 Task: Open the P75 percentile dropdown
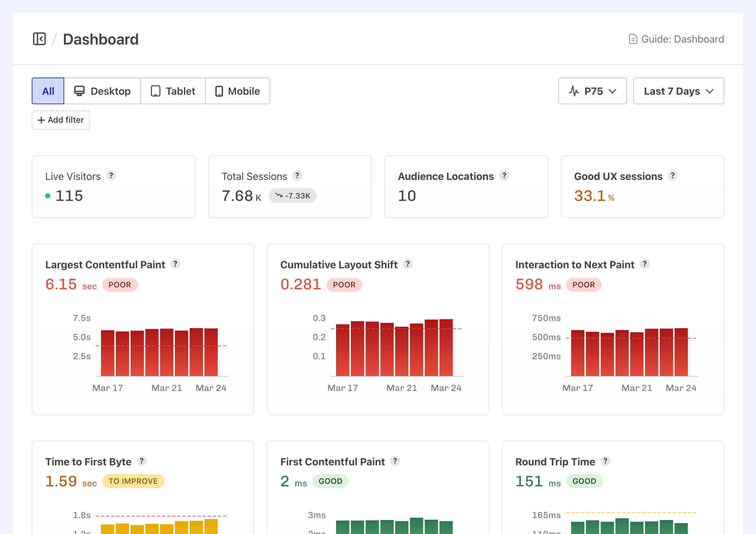pyautogui.click(x=592, y=91)
